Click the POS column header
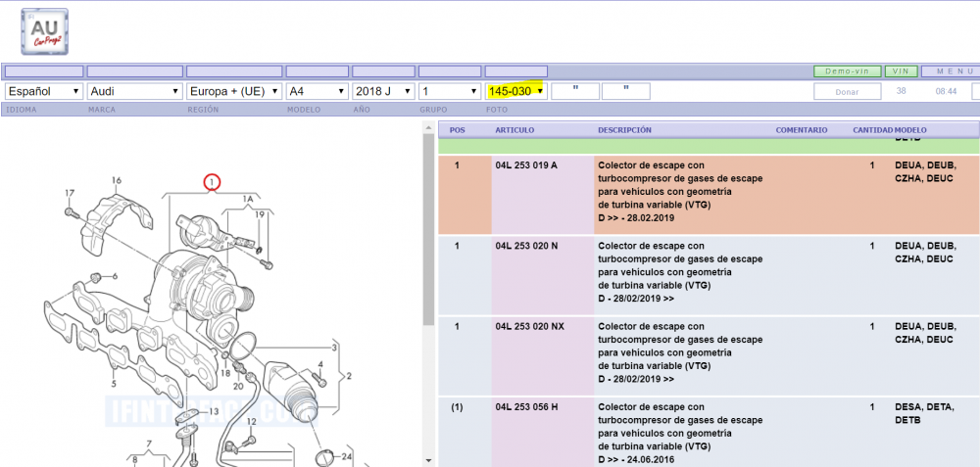 point(458,130)
